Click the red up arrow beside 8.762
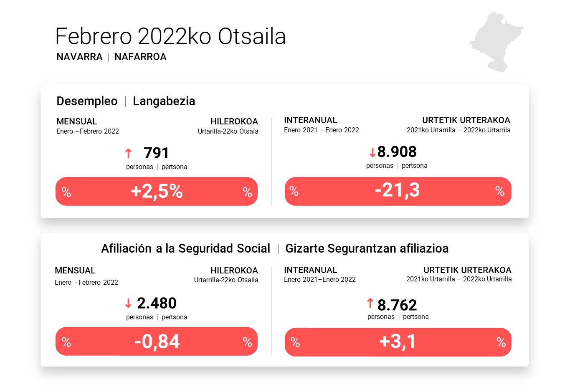Viewport: 570px width, 392px height. [370, 303]
